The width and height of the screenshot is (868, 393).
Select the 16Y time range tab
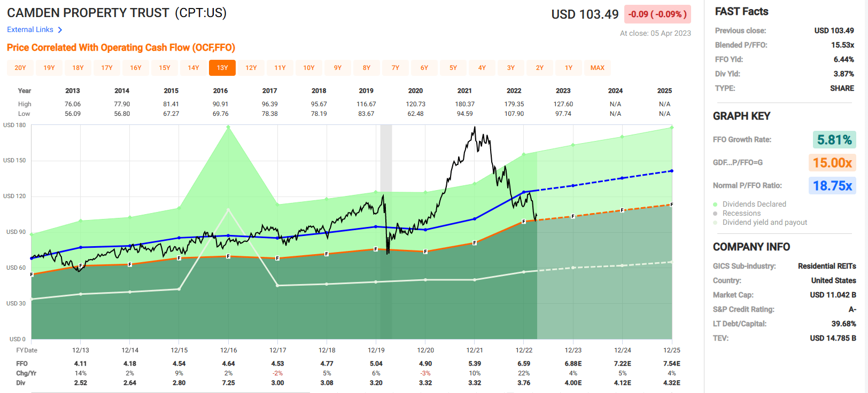pos(136,68)
